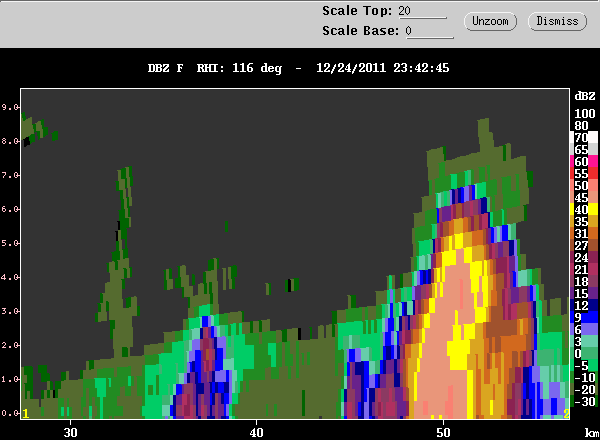Image resolution: width=600 pixels, height=440 pixels.
Task: Click yellow endpoint marker 2 on plot
Action: point(566,413)
